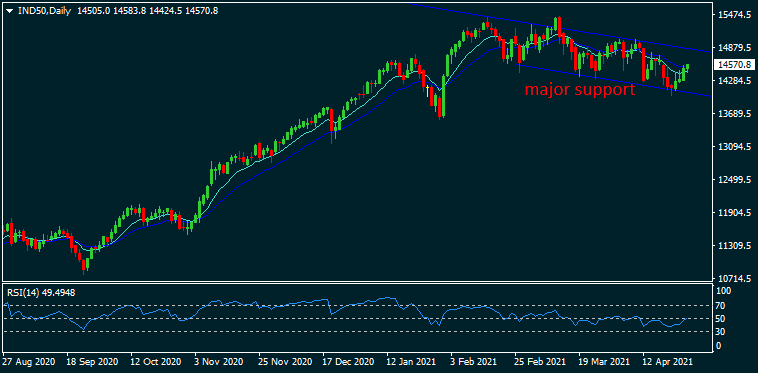
Task: Select the yellow arrow marker on January candles
Action: click(427, 91)
